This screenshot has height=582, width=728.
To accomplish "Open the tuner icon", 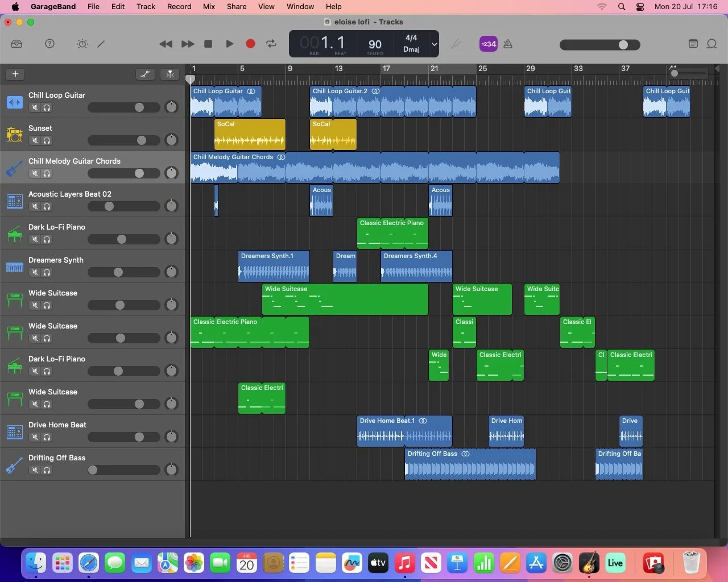I will [456, 44].
